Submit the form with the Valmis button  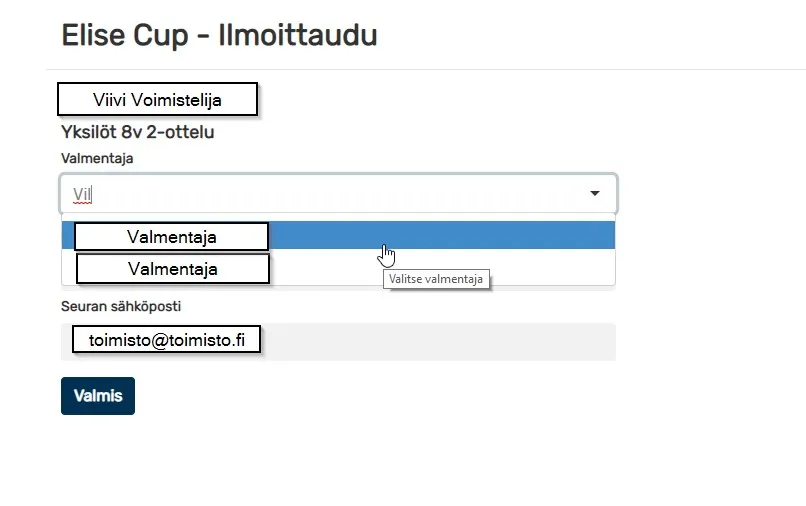[x=98, y=396]
